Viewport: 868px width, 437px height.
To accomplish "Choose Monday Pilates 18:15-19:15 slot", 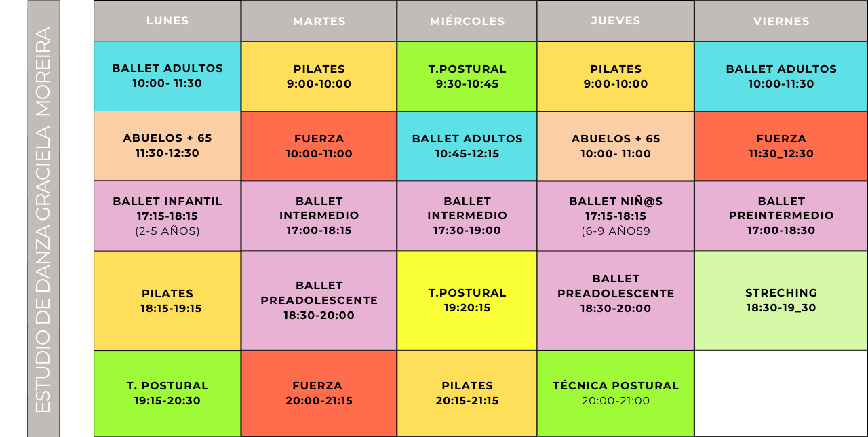I will click(x=167, y=301).
